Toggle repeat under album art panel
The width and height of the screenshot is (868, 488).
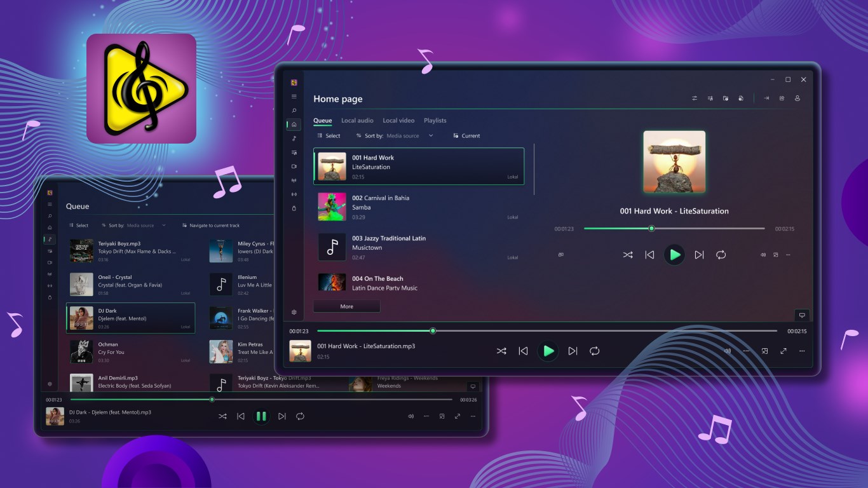(721, 255)
